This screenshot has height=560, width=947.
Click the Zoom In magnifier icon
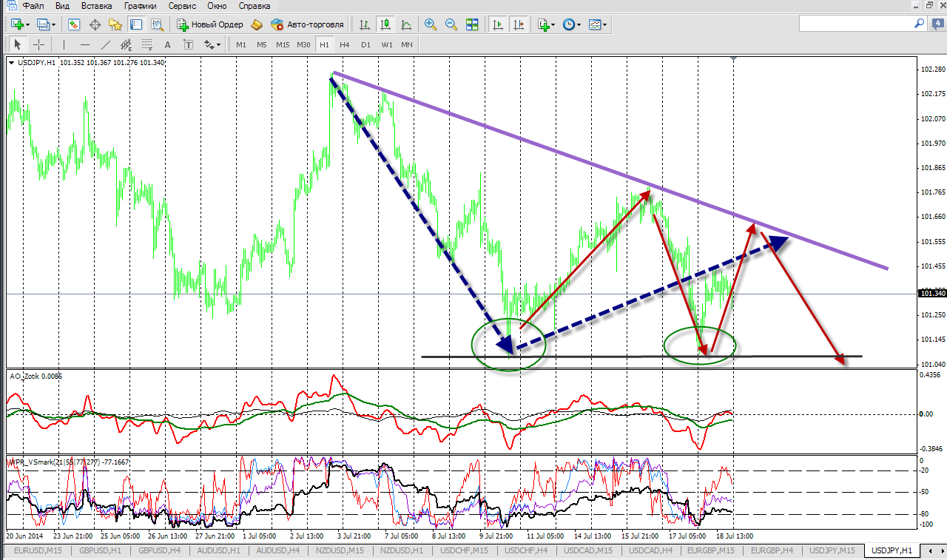pyautogui.click(x=430, y=24)
